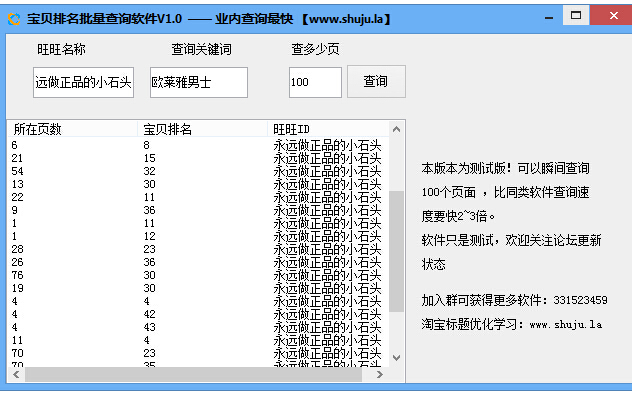This screenshot has width=632, height=393.
Task: Sort by the 宝贝排名 column header
Action: click(202, 129)
